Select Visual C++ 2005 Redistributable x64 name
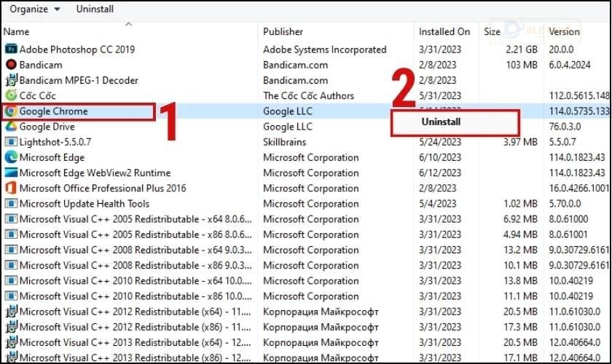Screen dimensions: 612x364 coord(136,219)
